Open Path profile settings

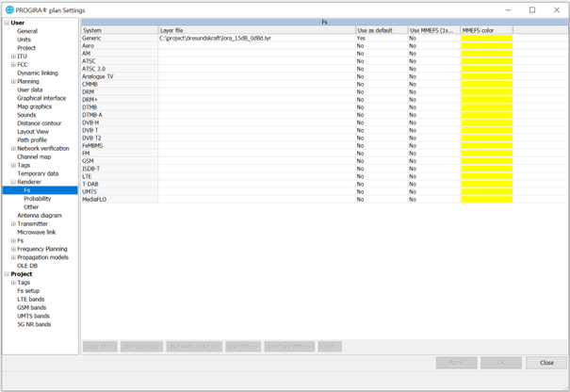point(32,140)
